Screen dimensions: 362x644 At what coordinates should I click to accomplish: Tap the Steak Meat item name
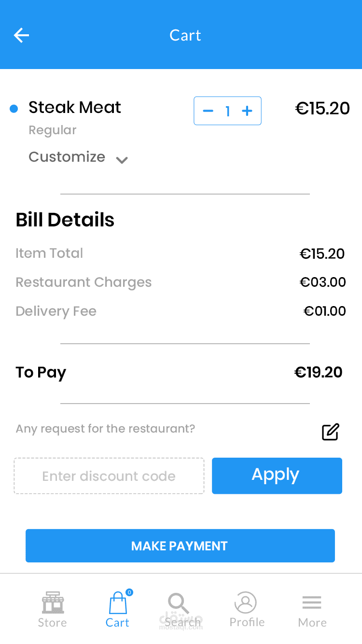(x=75, y=107)
